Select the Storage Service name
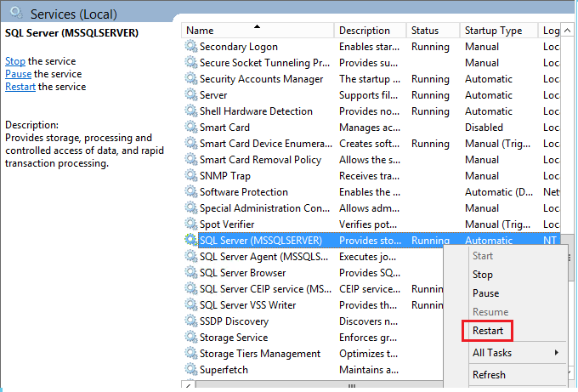578x392 pixels. [234, 338]
